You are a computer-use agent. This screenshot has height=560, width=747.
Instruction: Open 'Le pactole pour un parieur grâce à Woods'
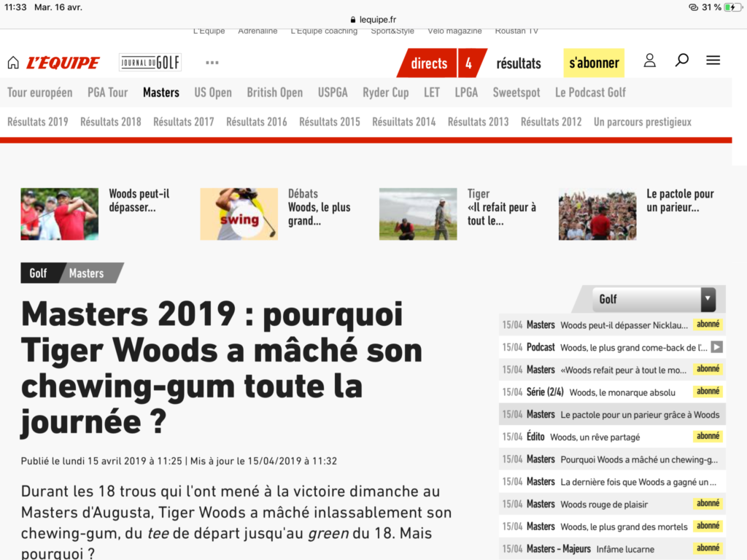(x=612, y=414)
